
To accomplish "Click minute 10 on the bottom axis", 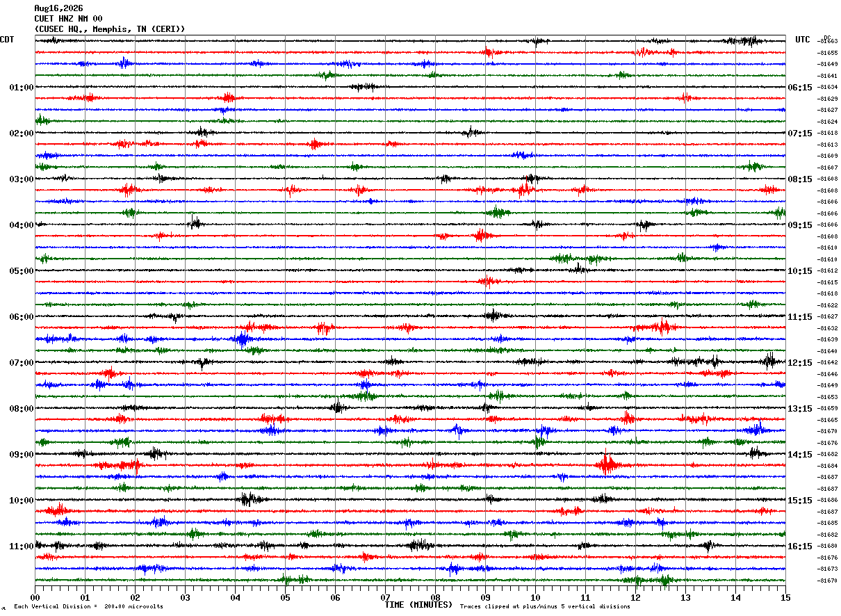I will point(535,597).
